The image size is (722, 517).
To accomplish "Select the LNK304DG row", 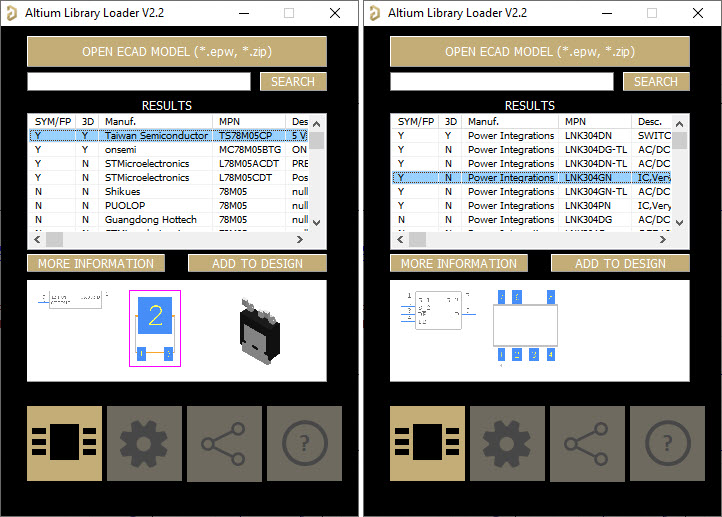I will [531, 220].
